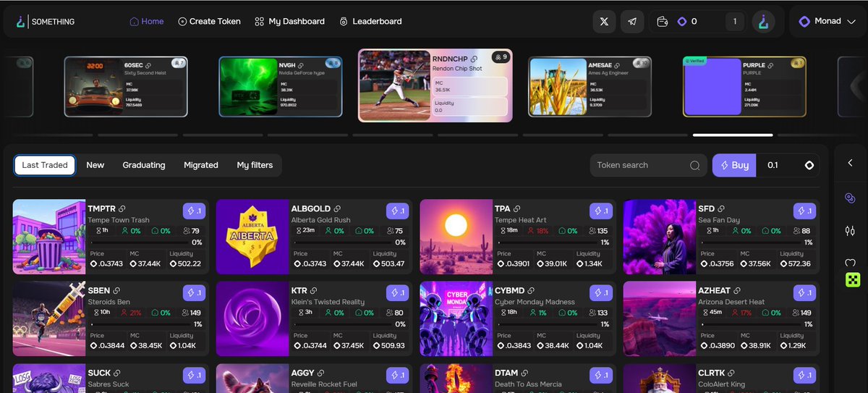Click the Cyber Monday robots image
The width and height of the screenshot is (868, 393).
(x=456, y=318)
